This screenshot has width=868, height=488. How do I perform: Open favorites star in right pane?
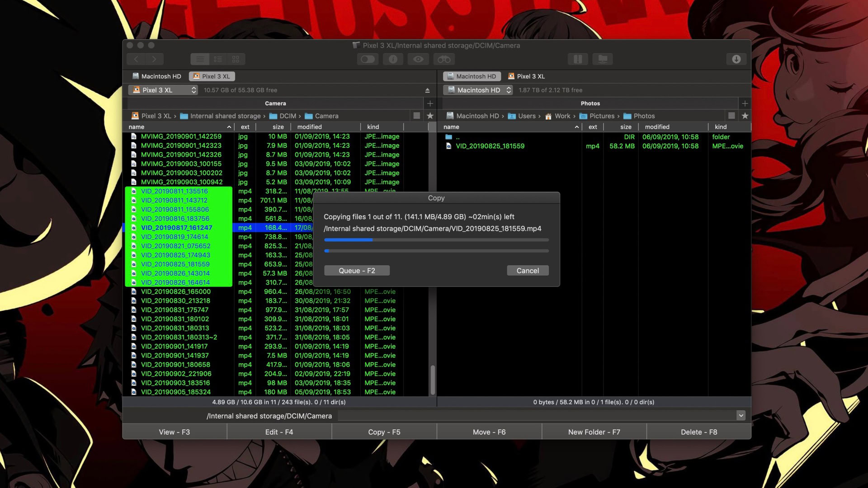click(745, 116)
